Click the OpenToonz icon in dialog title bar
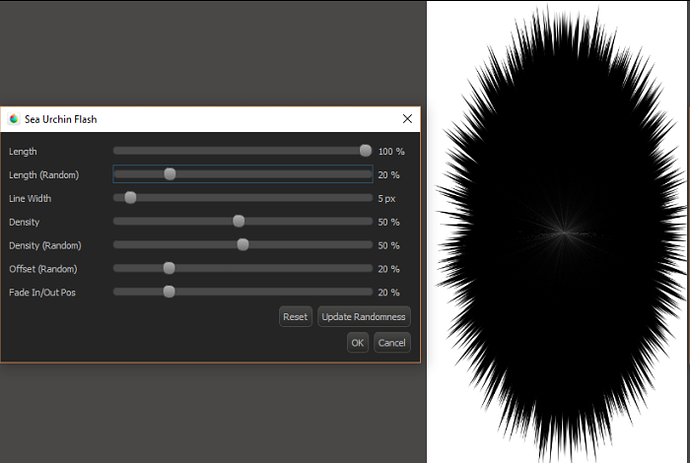 click(13, 119)
